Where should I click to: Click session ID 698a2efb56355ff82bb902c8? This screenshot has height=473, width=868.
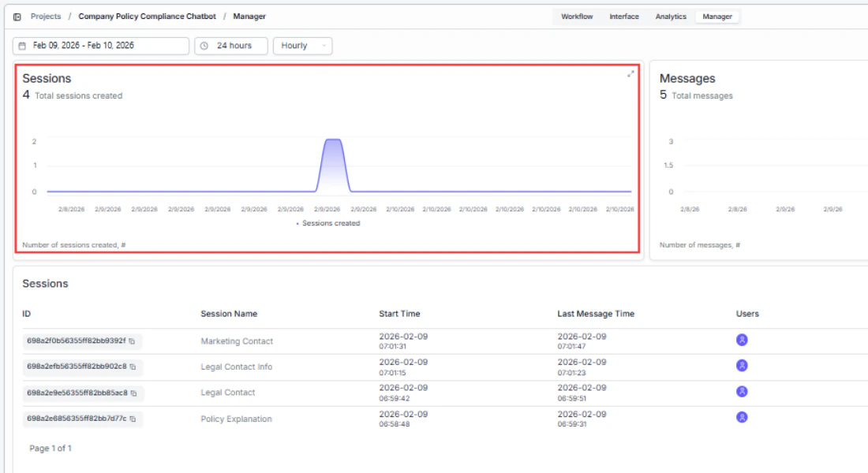click(77, 367)
